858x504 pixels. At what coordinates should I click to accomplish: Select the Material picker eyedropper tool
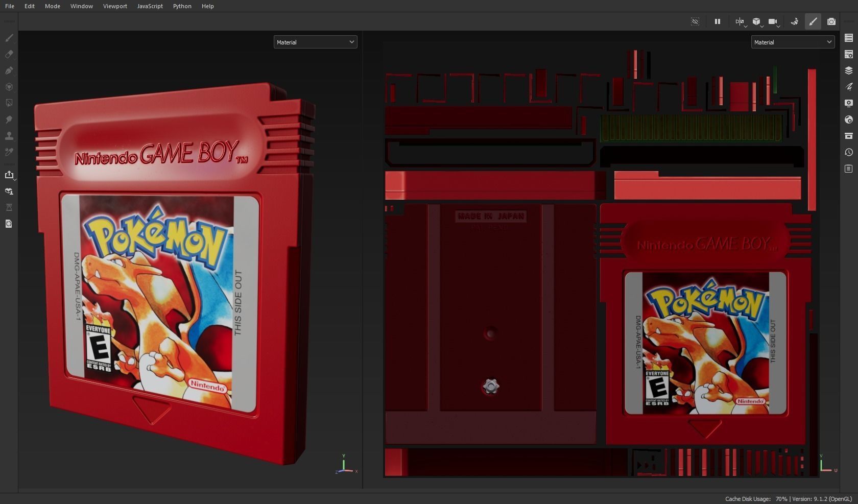(x=9, y=152)
